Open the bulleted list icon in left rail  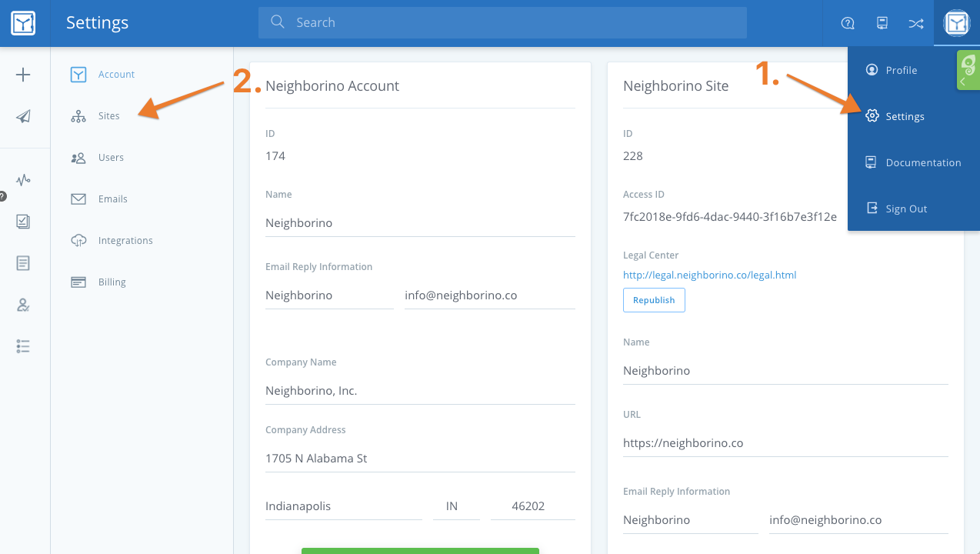click(x=24, y=346)
